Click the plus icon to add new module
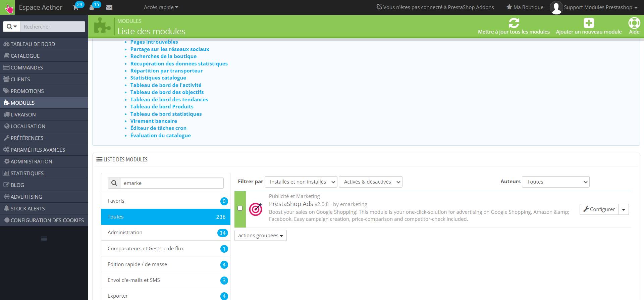 589,23
